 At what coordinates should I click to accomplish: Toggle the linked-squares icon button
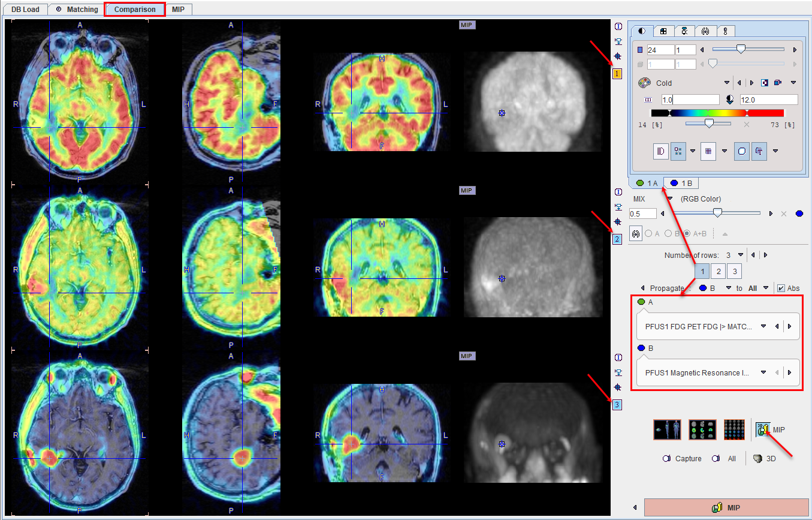[678, 152]
